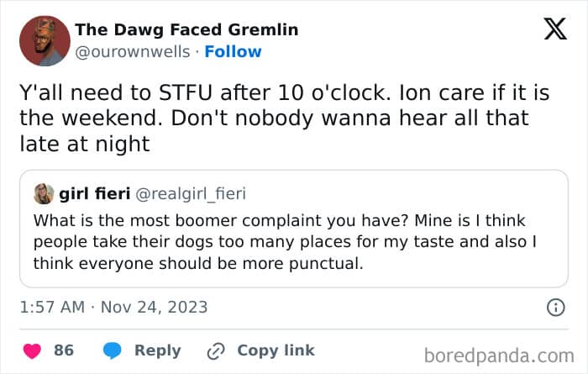Open the tweet info circle icon
The image size is (588, 374).
coord(555,308)
